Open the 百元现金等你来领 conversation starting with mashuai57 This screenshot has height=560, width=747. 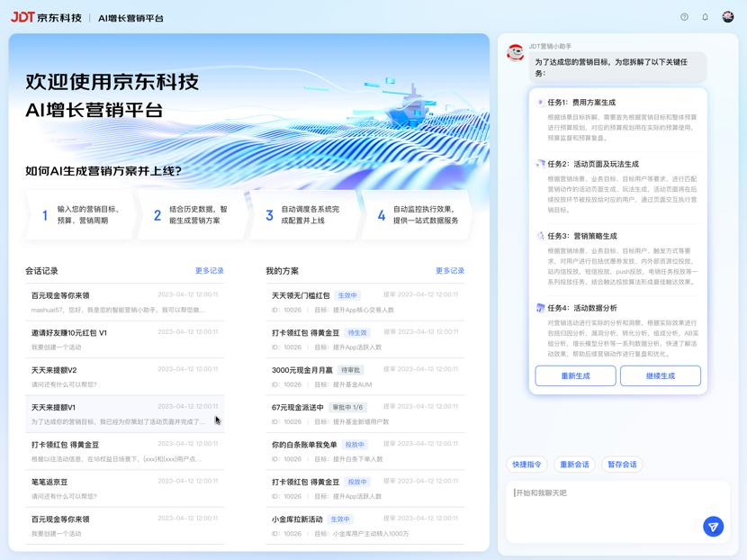click(x=125, y=303)
